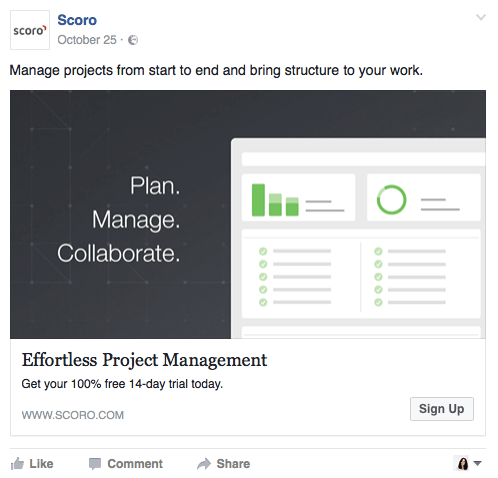
Task: Click the Sign Up button
Action: 442,409
